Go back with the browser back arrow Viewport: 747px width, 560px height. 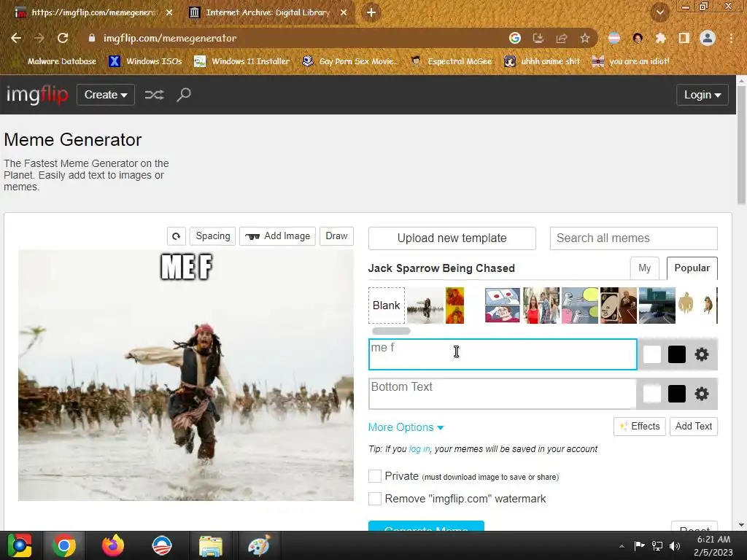coord(16,38)
